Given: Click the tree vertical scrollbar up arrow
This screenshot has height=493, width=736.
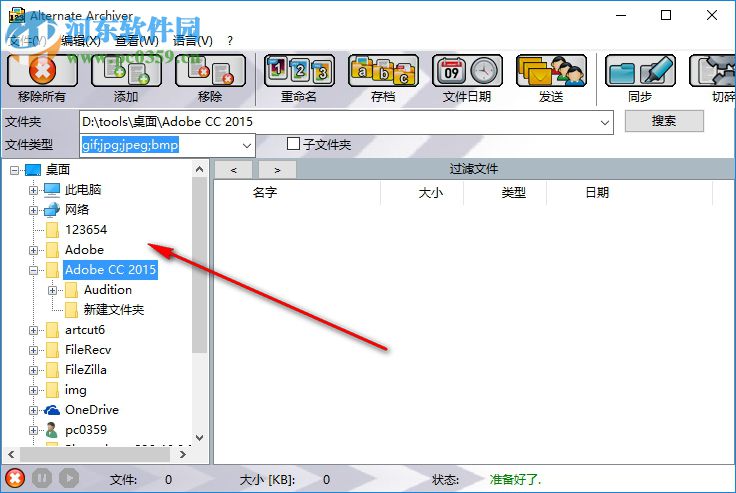Looking at the screenshot, I should 199,169.
